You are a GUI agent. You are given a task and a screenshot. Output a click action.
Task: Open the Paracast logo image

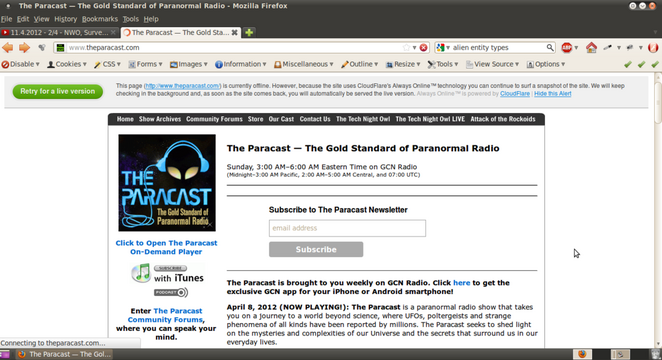coord(167,183)
